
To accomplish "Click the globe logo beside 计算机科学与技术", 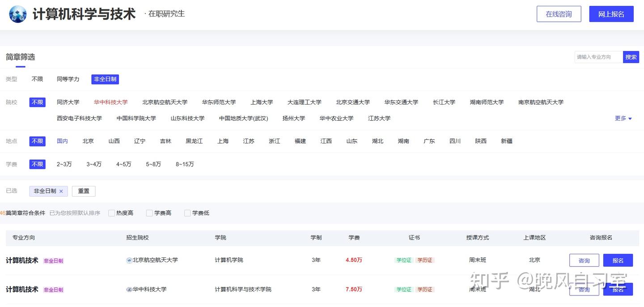I will click(18, 14).
